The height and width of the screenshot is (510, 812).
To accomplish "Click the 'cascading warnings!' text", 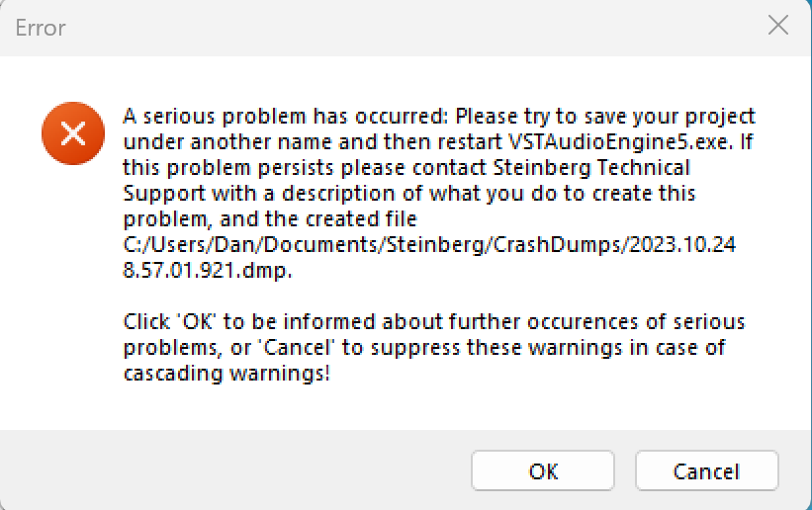I will tap(226, 373).
